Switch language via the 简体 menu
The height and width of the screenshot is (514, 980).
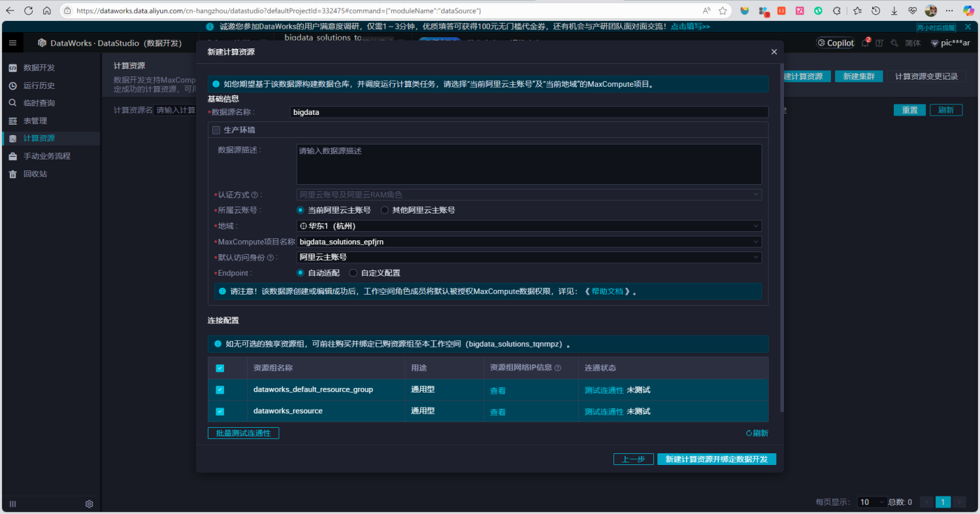point(912,42)
